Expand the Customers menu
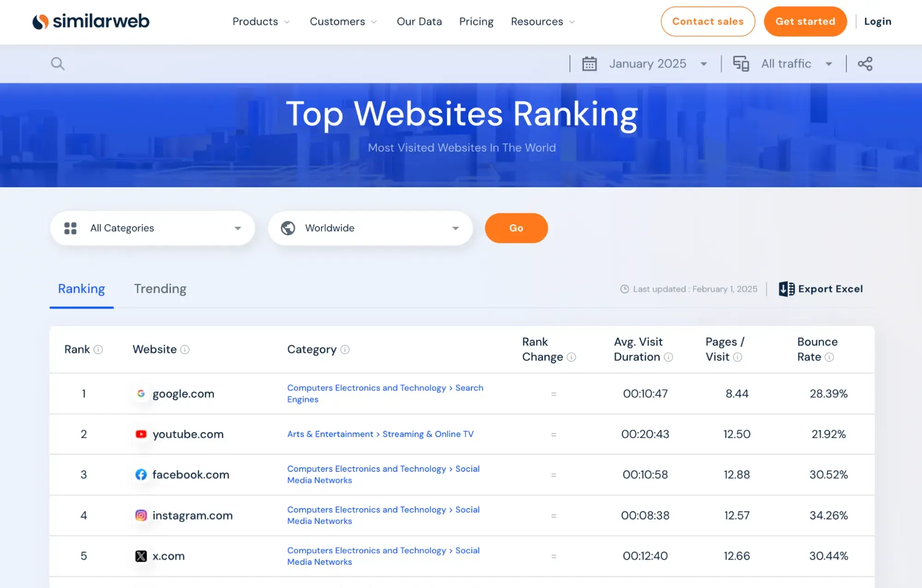This screenshot has width=922, height=588. pyautogui.click(x=343, y=22)
